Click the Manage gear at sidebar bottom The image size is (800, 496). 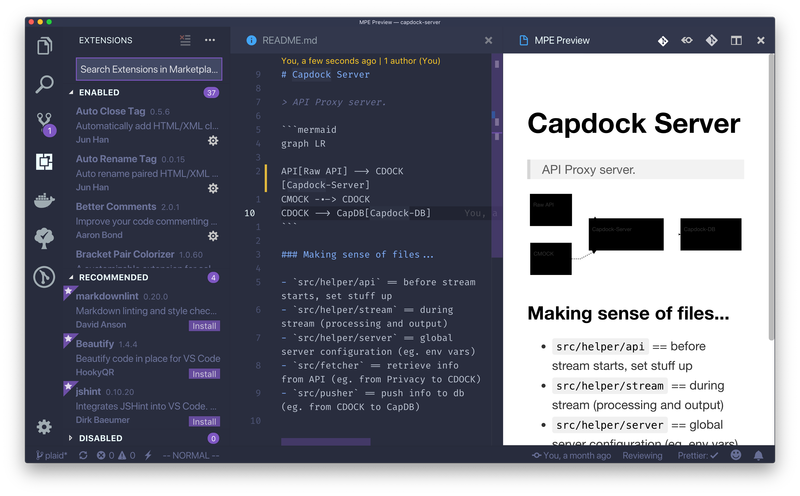pos(44,427)
